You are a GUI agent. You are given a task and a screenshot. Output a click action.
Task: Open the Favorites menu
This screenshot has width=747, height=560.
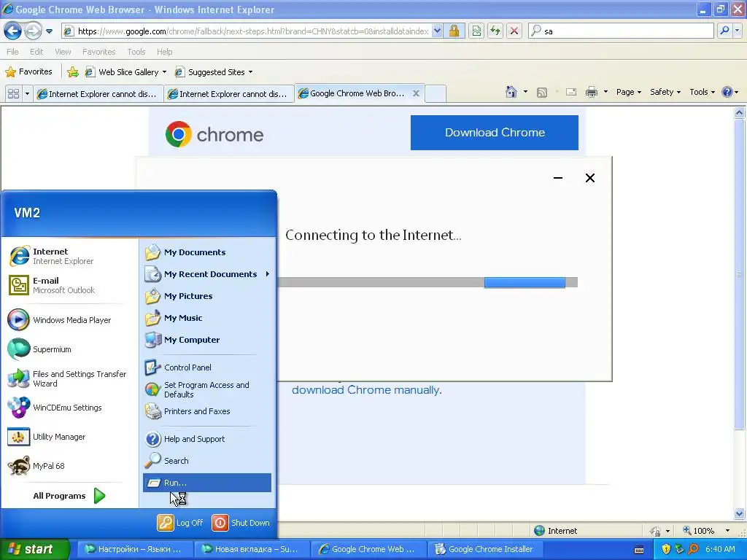pos(98,52)
